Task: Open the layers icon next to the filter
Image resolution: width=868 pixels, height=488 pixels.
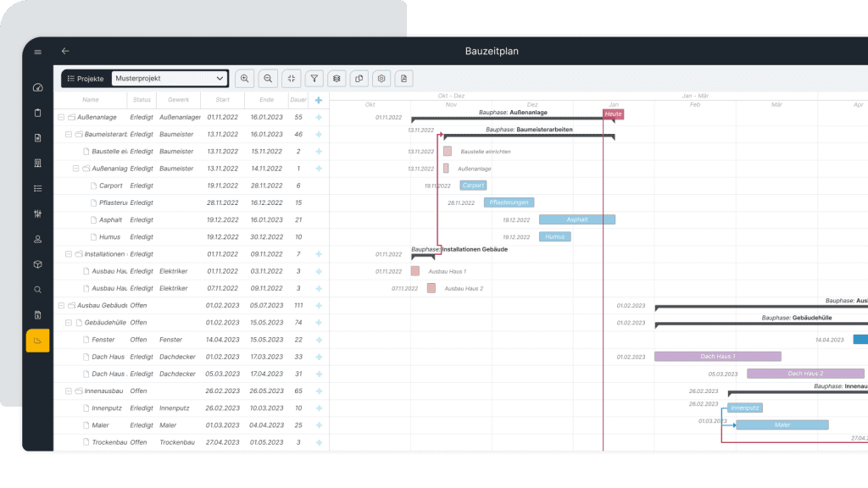Action: [336, 78]
